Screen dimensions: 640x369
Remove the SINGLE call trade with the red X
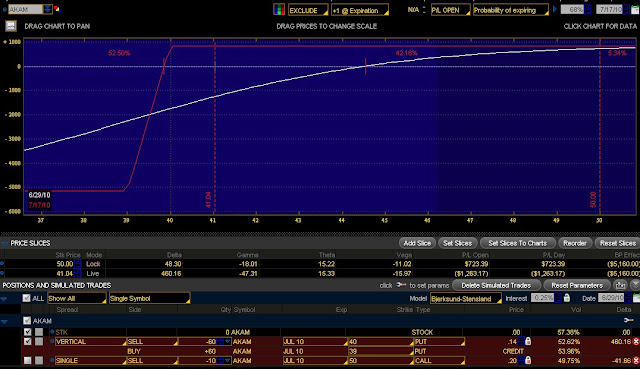click(x=636, y=360)
